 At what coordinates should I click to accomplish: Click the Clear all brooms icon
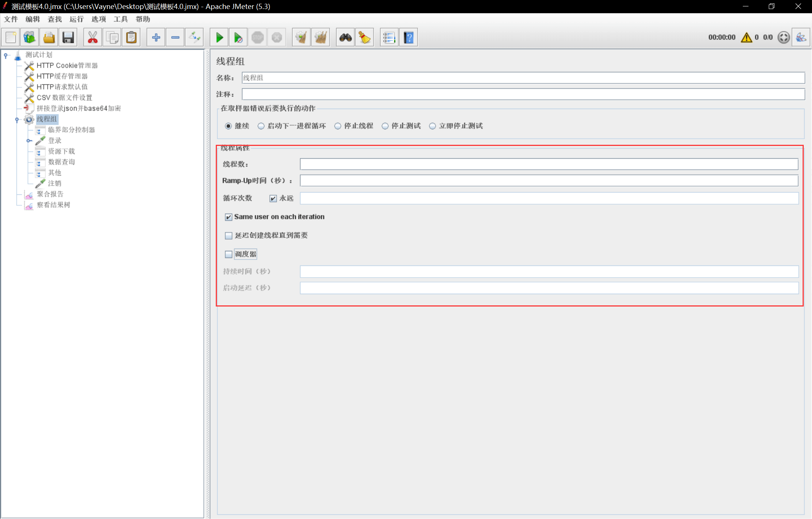[x=321, y=37]
